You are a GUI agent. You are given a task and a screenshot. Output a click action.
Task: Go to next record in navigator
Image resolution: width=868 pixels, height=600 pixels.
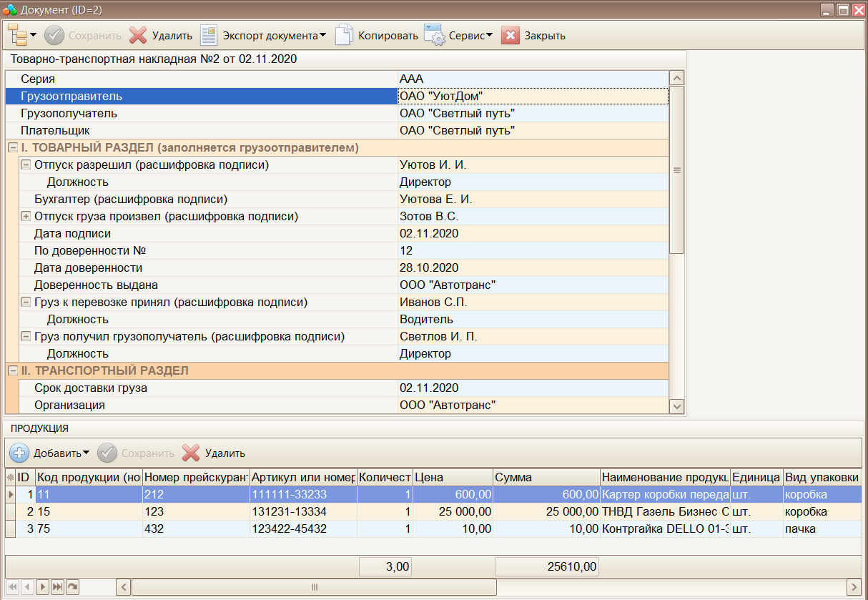pyautogui.click(x=43, y=587)
